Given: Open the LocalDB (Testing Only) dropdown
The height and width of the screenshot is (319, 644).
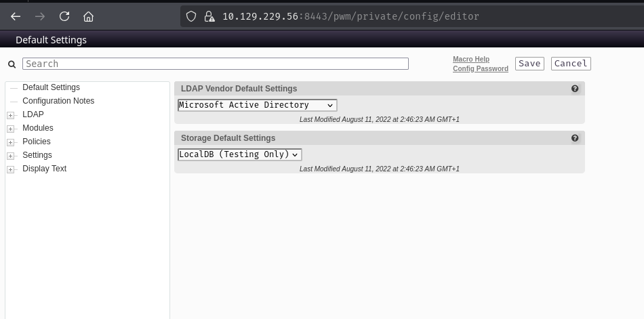Looking at the screenshot, I should (239, 154).
